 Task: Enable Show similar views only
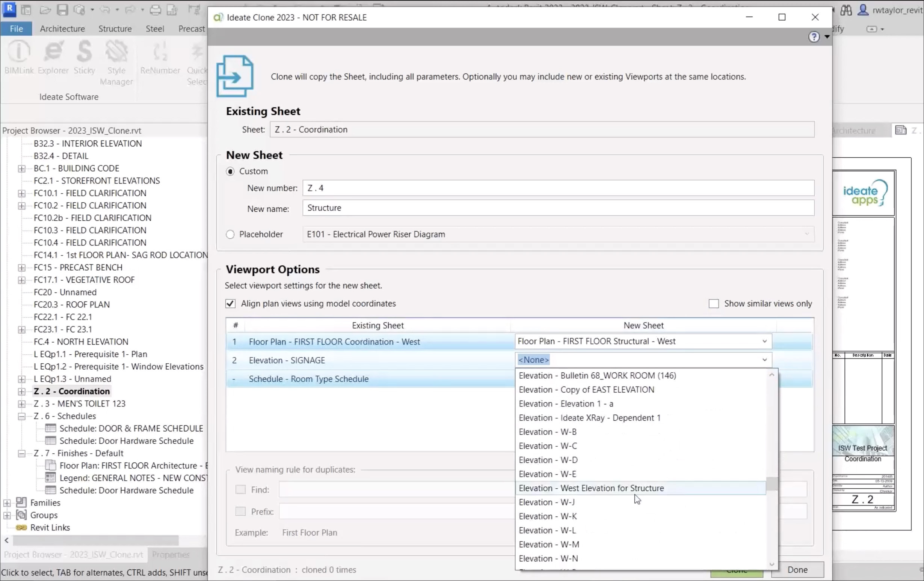pyautogui.click(x=714, y=304)
